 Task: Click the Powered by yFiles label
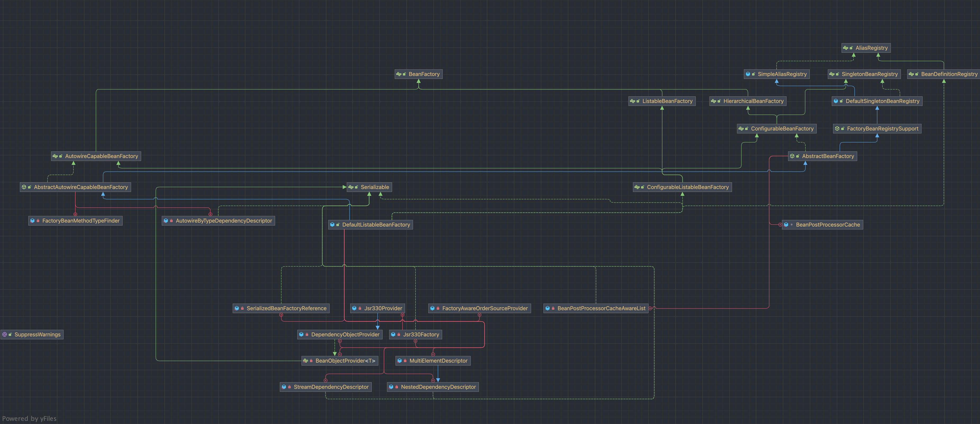pyautogui.click(x=29, y=418)
